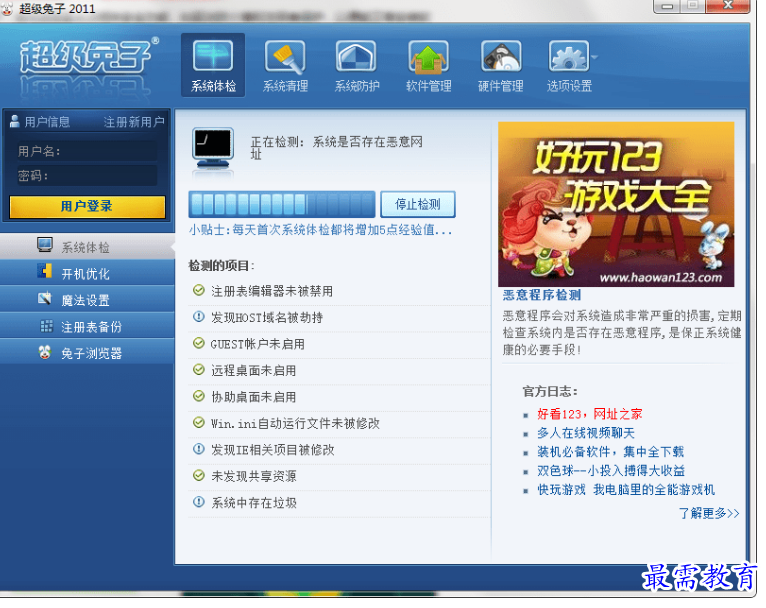Screen dimensions: 766x608
Task: Click the green check icon beside 注册表编辑器未被禁用
Action: (x=199, y=291)
